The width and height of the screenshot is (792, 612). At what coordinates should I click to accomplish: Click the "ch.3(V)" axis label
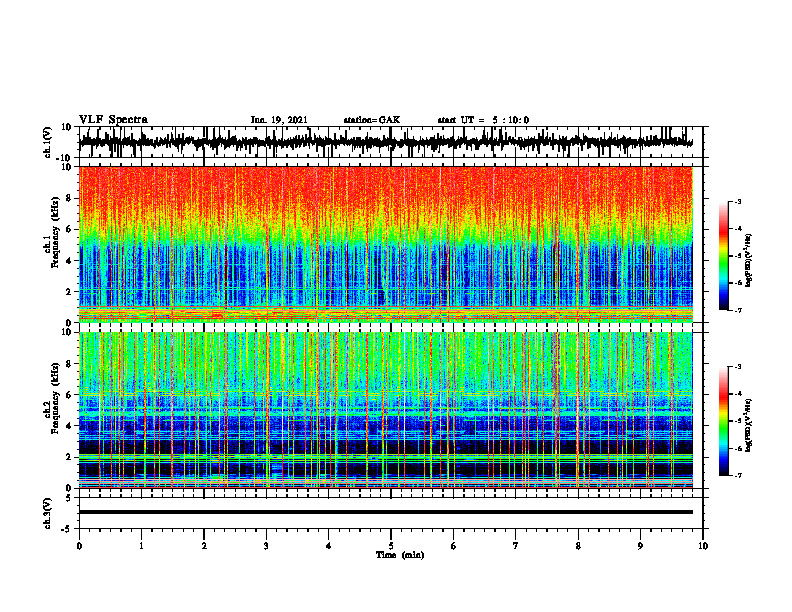point(48,513)
